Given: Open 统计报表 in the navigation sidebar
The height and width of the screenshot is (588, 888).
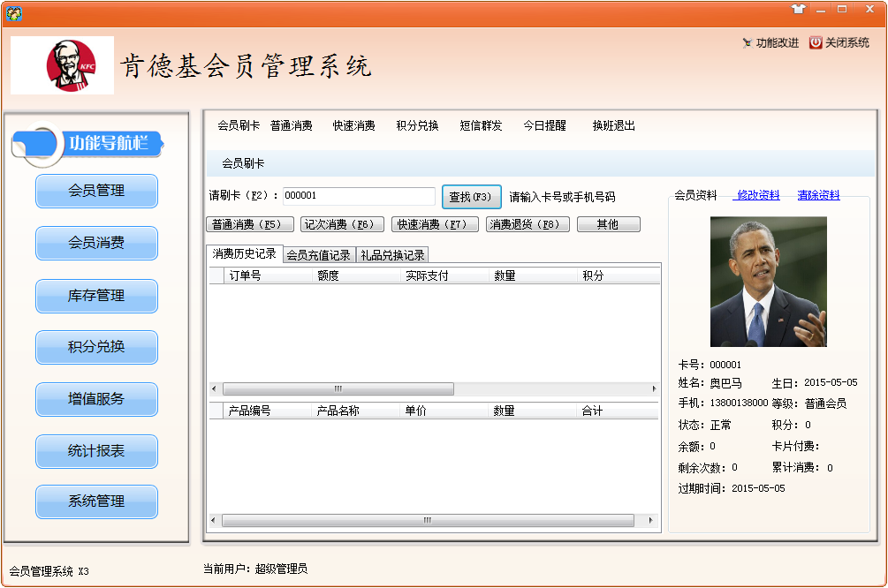Looking at the screenshot, I should pyautogui.click(x=96, y=451).
